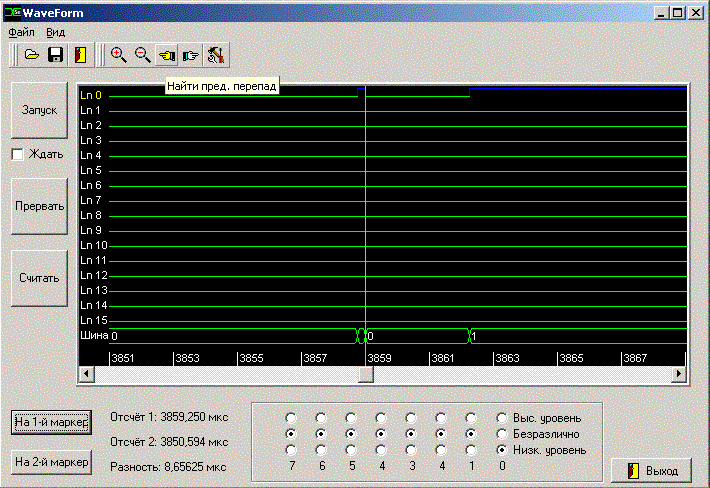Viewport: 710px width, 488px height.
Task: Click the Выход button
Action: (651, 470)
